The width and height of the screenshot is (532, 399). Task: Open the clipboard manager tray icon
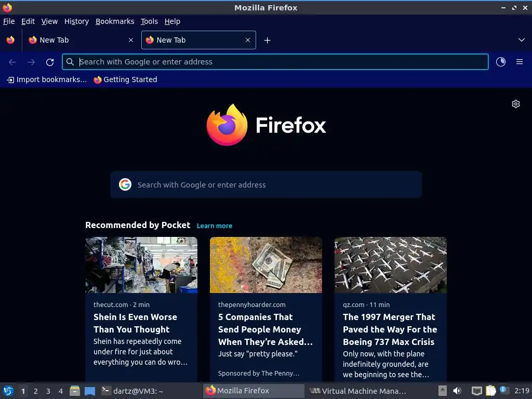click(x=490, y=391)
